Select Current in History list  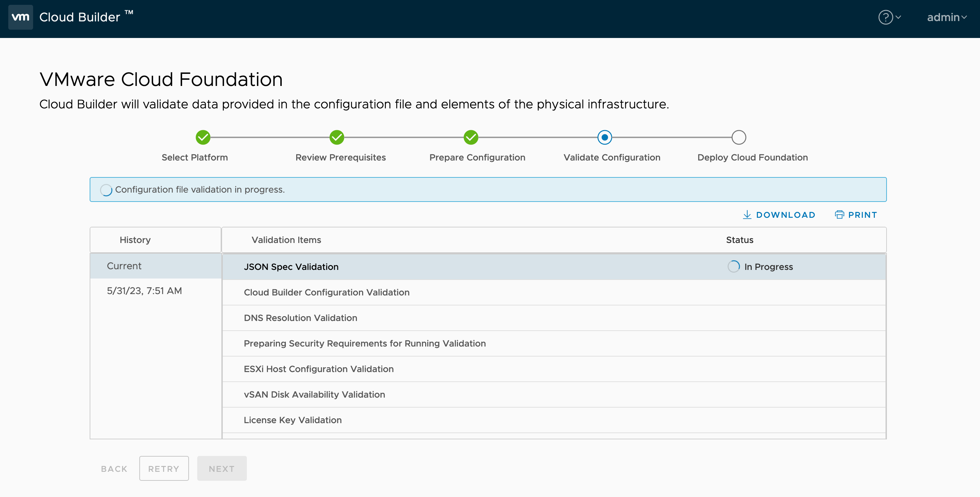coord(156,266)
